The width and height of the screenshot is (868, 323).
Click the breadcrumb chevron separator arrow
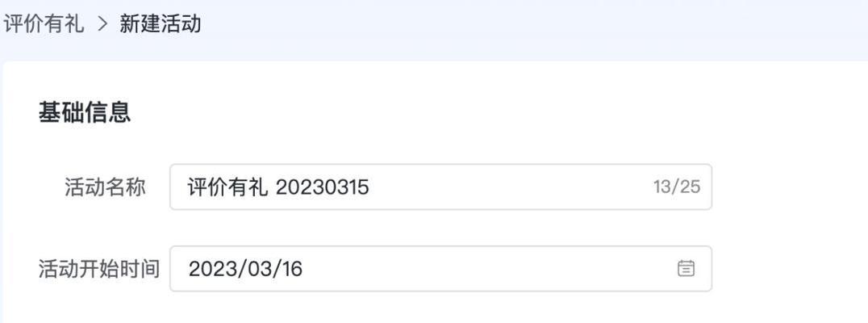point(102,24)
